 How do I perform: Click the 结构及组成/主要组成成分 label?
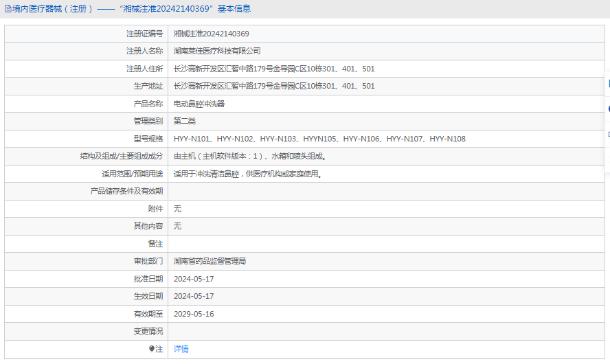[122, 156]
